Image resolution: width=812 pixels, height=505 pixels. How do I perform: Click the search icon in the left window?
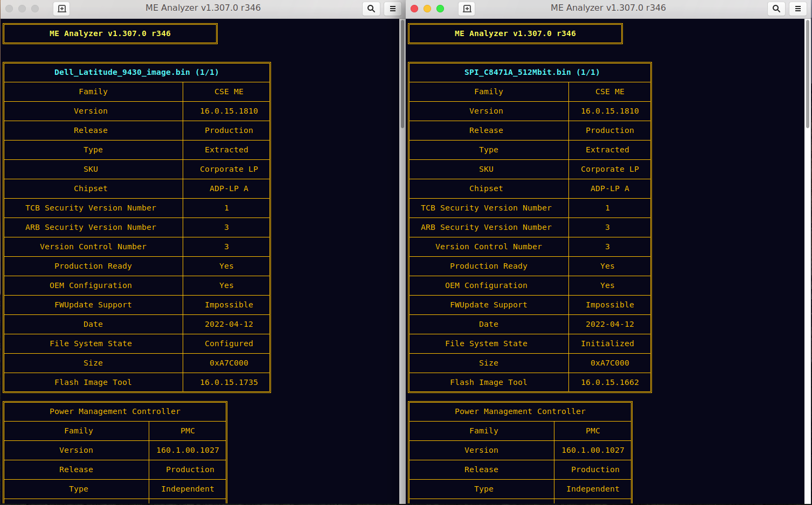pyautogui.click(x=371, y=9)
